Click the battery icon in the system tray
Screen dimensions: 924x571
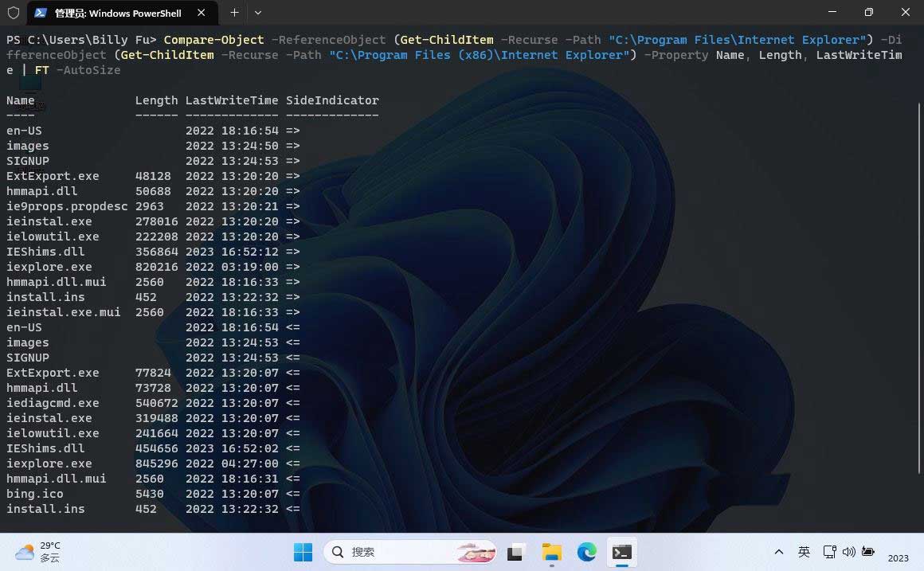click(x=868, y=551)
